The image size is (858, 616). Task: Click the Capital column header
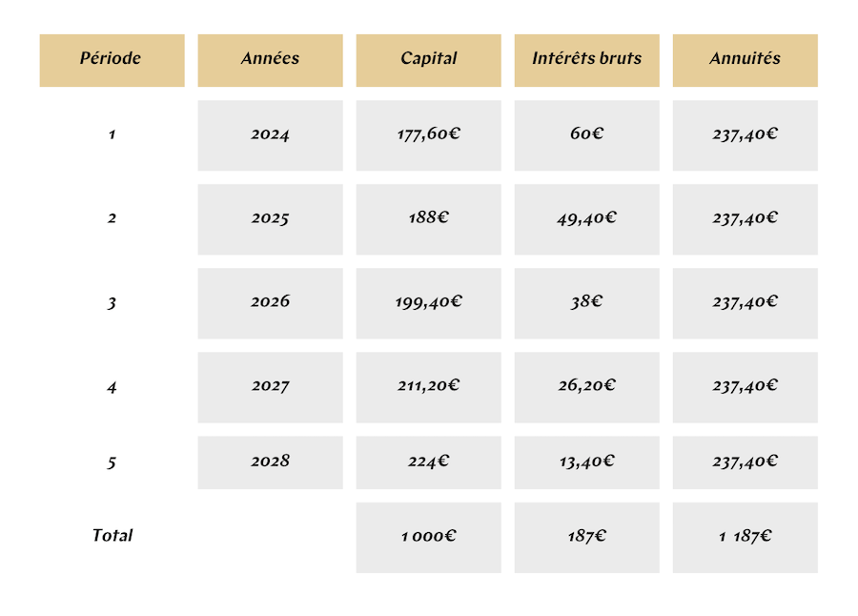(428, 60)
